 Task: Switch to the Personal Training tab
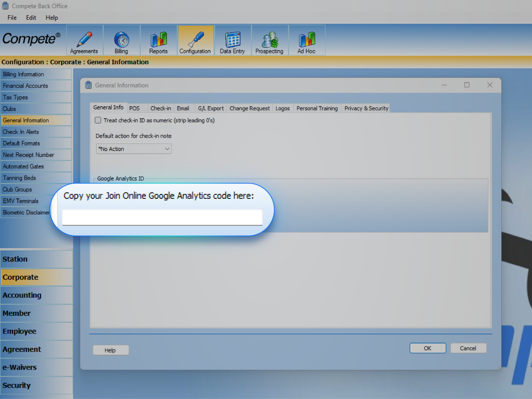(317, 108)
